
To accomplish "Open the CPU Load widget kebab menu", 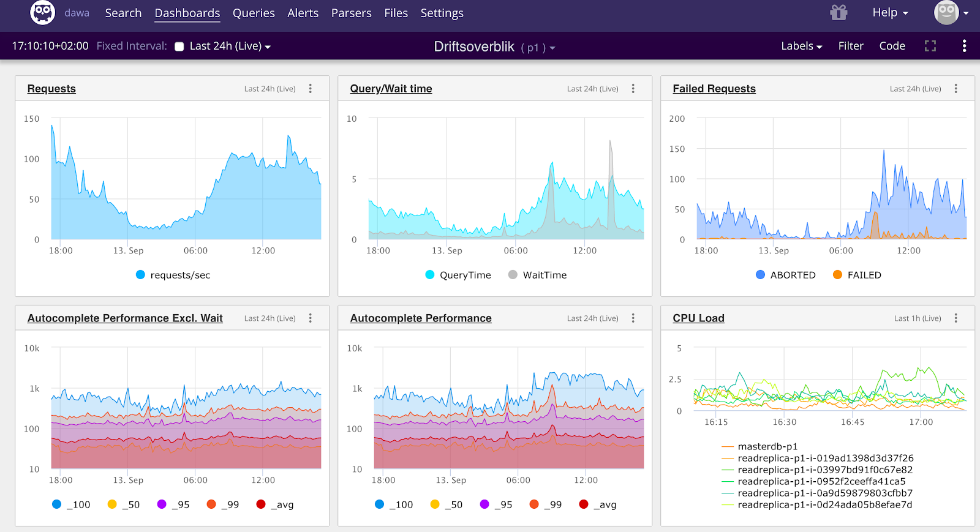I will pos(956,318).
